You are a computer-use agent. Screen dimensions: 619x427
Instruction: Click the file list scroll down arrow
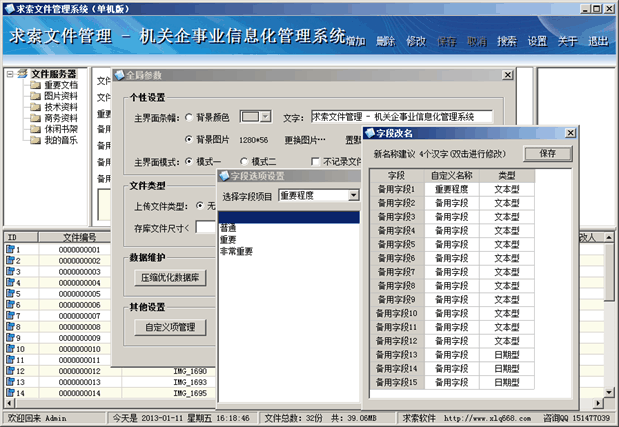[x=609, y=392]
